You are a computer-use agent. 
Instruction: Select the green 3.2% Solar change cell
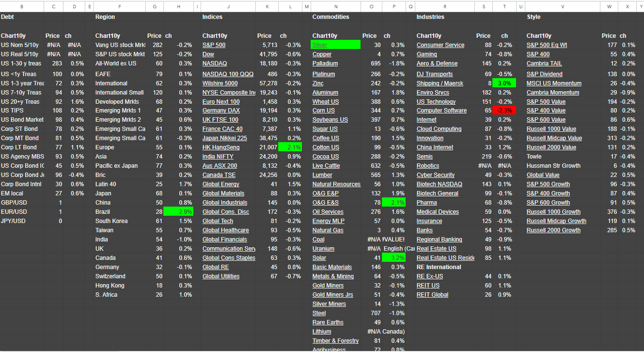[394, 258]
